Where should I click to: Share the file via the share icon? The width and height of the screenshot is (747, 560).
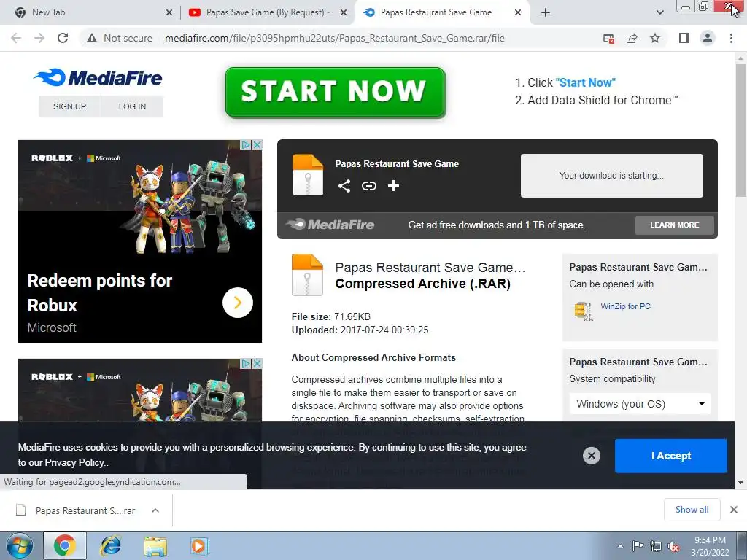[x=344, y=186]
